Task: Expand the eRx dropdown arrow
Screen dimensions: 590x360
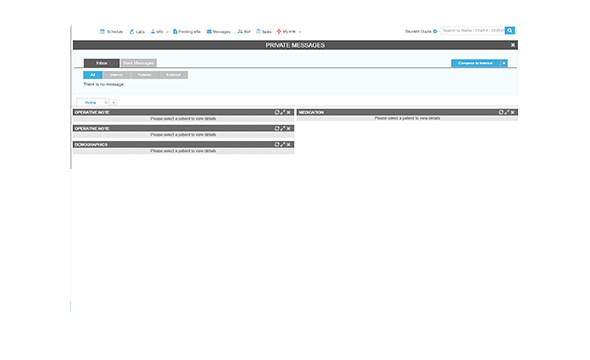Action: pyautogui.click(x=167, y=32)
